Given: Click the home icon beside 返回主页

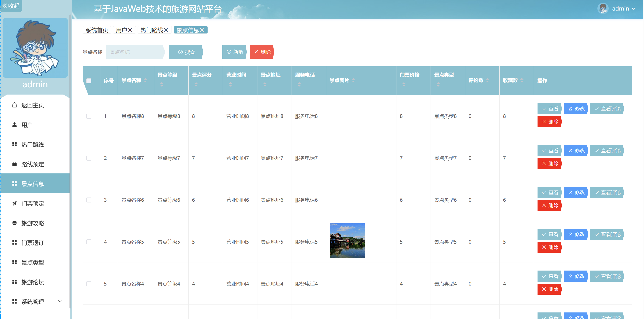Looking at the screenshot, I should [15, 105].
